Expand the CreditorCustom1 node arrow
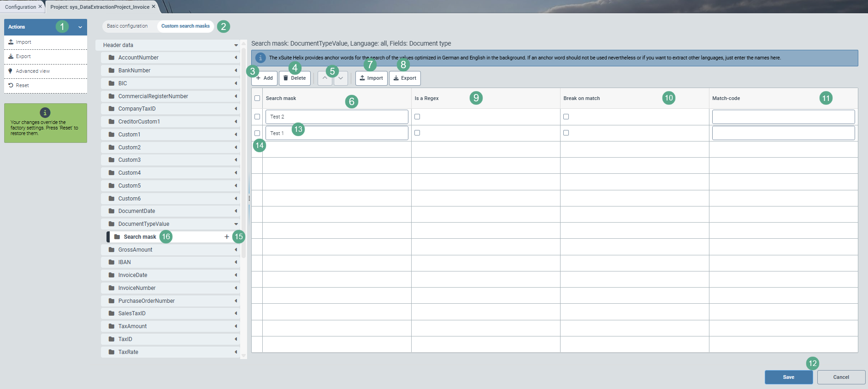Viewport: 868px width, 389px height. (x=236, y=122)
